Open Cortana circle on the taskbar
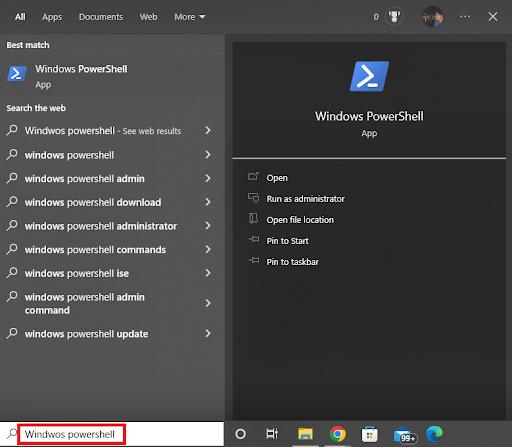This screenshot has height=447, width=512. [240, 434]
